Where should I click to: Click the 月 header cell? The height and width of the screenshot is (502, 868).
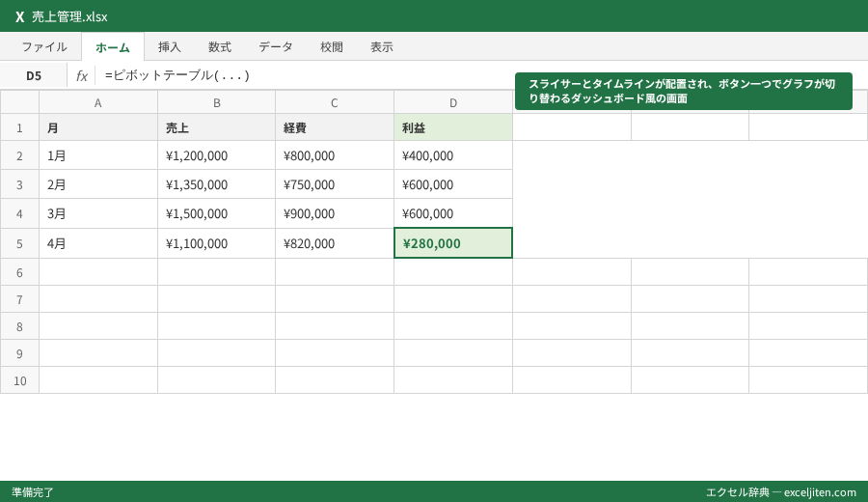98,127
